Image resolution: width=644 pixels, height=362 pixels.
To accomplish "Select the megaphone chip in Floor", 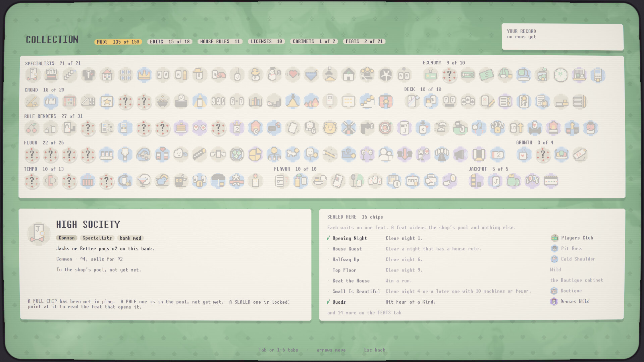I will point(460,154).
